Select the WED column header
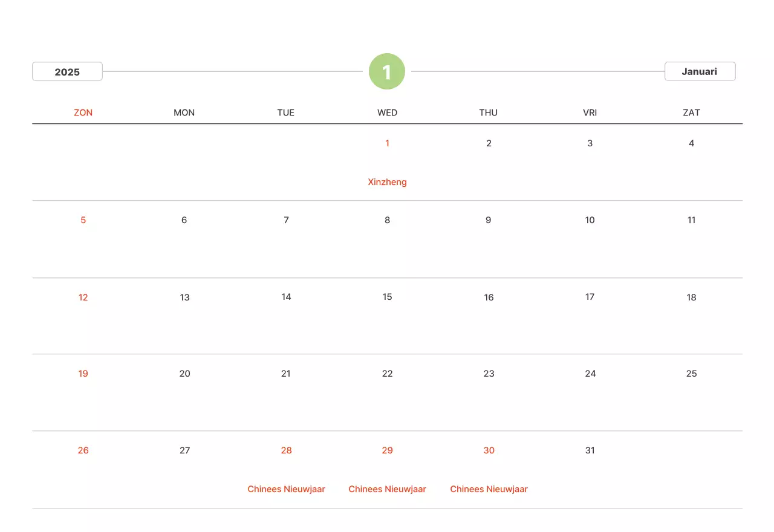Viewport: 774px width, 532px height. (x=387, y=112)
